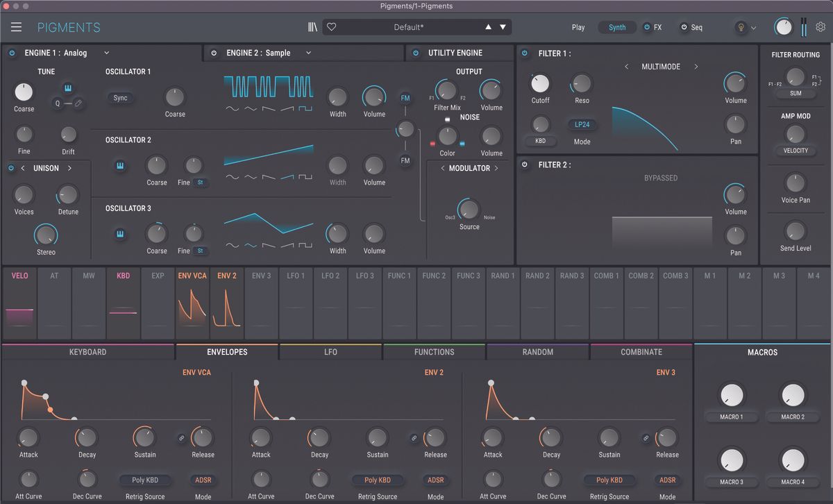Viewport: 833px width, 504px height.
Task: Open the LP24 filter Mode dropdown
Action: [x=582, y=123]
